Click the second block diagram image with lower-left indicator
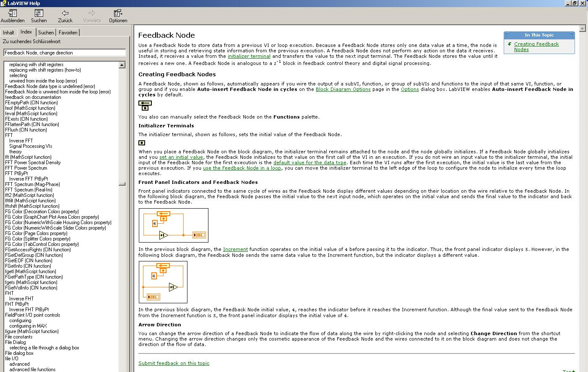This screenshot has height=372, width=588. [163, 282]
